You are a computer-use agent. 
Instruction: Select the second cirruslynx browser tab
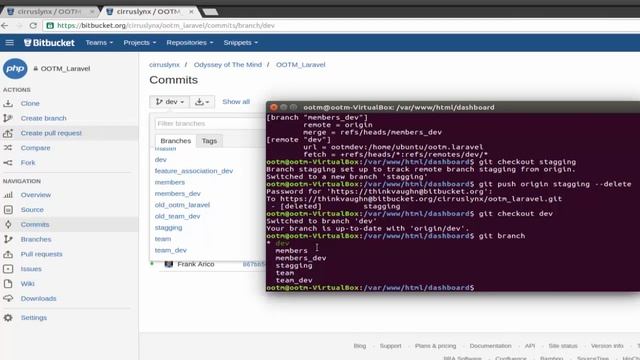pos(149,11)
